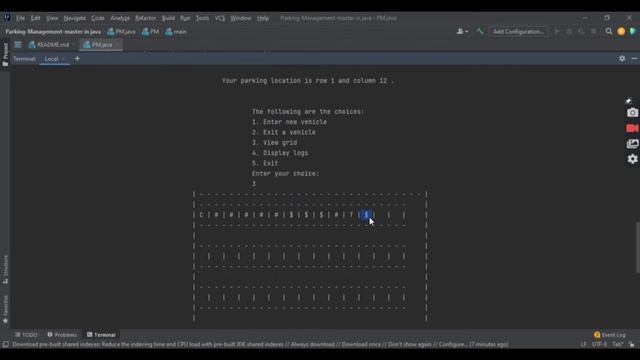Open the File menu
The height and width of the screenshot is (360, 640).
pyautogui.click(x=20, y=18)
